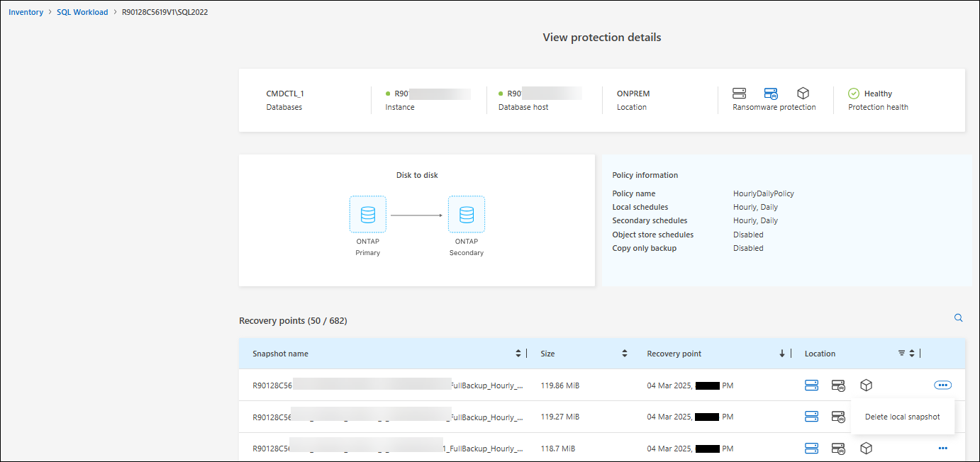Open the third row's three-dot actions menu
This screenshot has height=462, width=980.
click(x=942, y=449)
